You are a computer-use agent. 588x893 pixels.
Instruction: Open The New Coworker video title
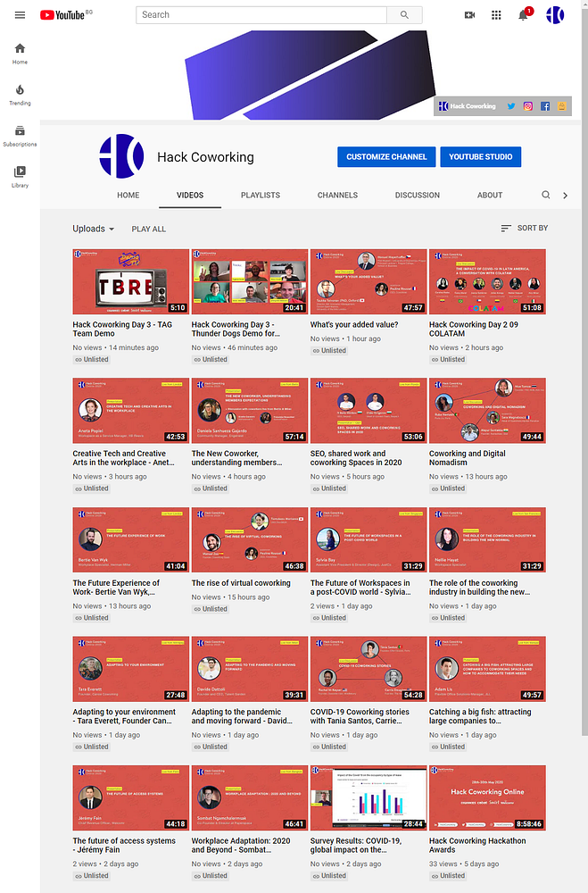[236, 458]
